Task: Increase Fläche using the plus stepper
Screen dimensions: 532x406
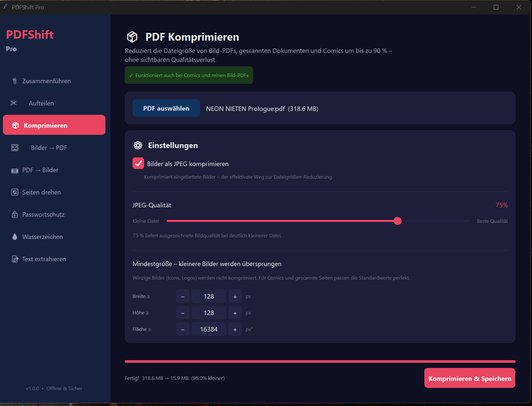Action: (x=235, y=329)
